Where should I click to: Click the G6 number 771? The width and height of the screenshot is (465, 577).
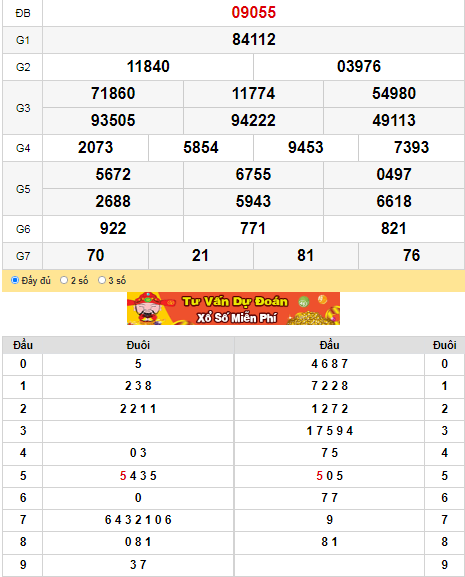pos(253,229)
